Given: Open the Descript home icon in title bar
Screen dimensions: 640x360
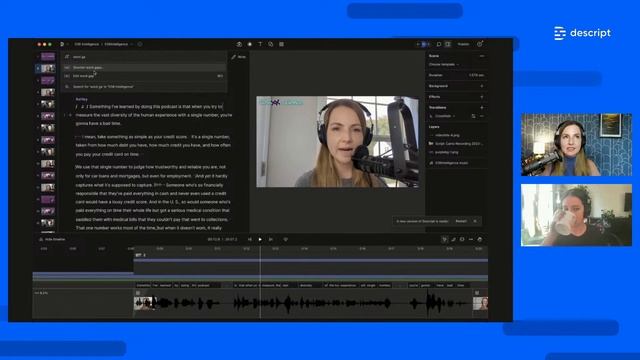Looking at the screenshot, I should (x=62, y=44).
